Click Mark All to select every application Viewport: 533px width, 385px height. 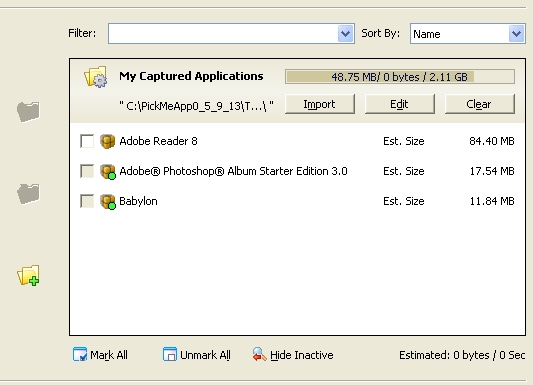click(x=100, y=355)
